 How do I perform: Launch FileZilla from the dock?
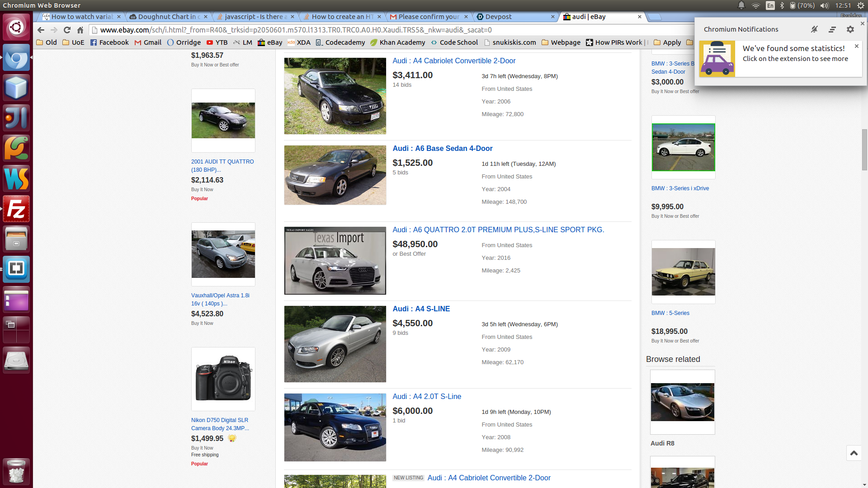tap(16, 209)
